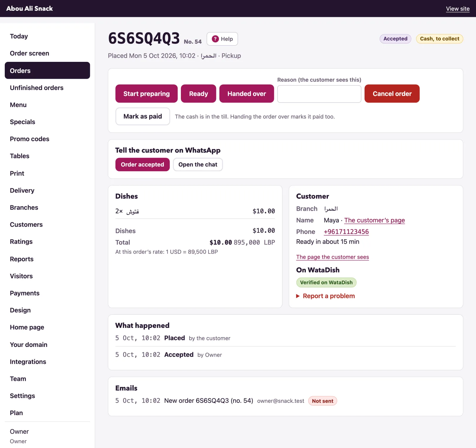Open Delivery settings
This screenshot has height=448, width=476.
point(47,190)
